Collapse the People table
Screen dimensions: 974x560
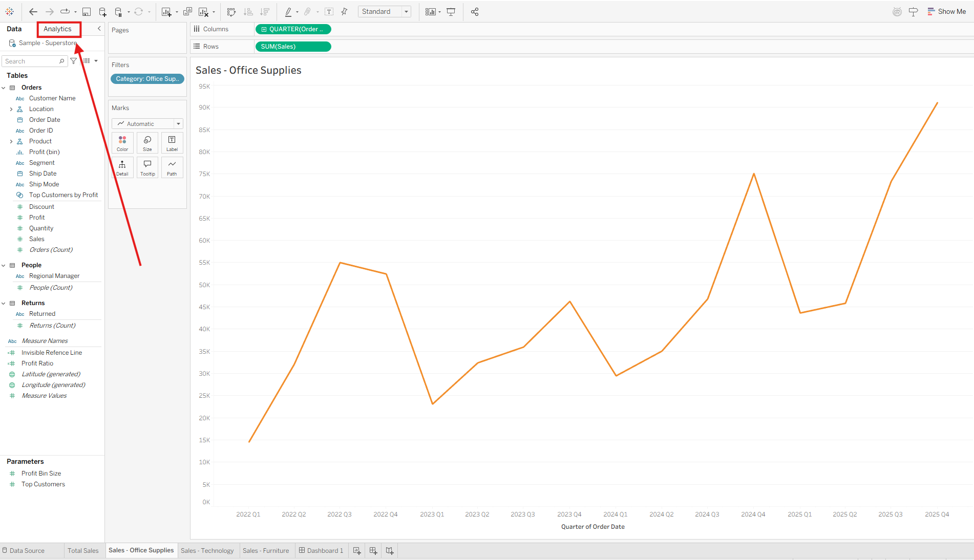pyautogui.click(x=4, y=266)
